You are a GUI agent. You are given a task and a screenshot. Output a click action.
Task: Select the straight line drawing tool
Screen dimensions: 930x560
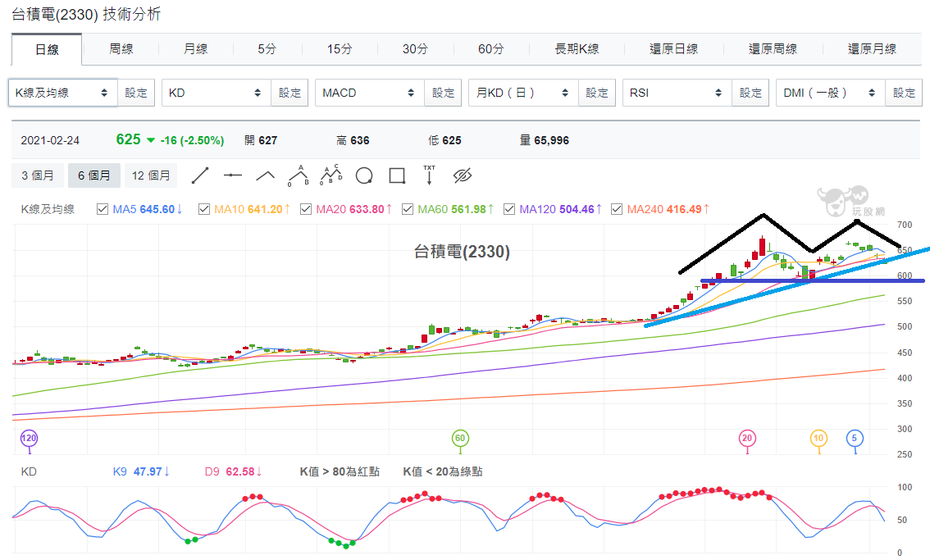coord(200,175)
